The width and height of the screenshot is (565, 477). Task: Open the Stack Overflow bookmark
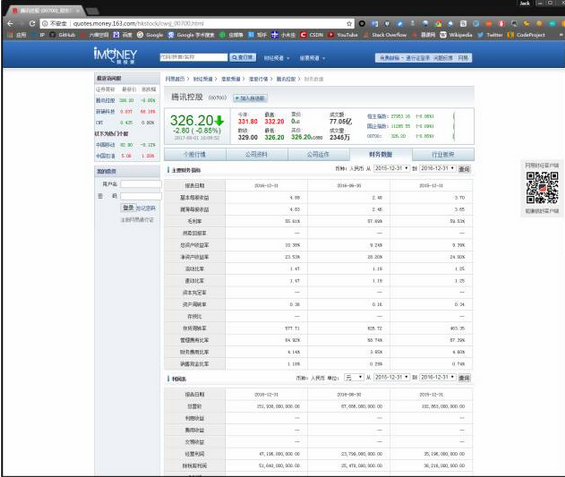(385, 35)
